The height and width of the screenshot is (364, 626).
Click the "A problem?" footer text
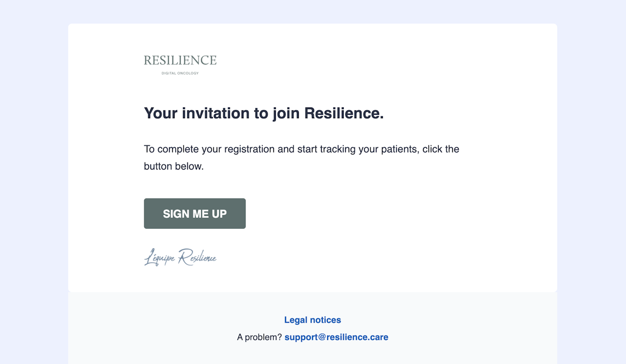(259, 337)
